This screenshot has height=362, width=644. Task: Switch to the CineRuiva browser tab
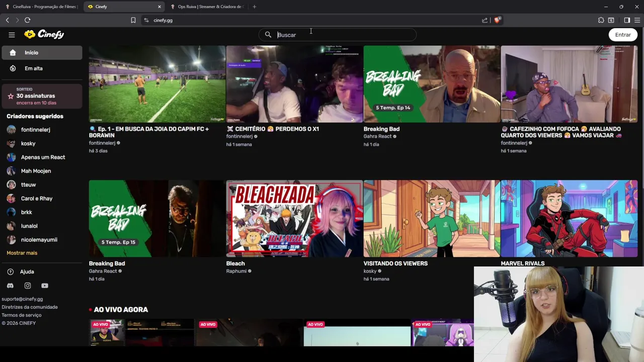coord(41,7)
